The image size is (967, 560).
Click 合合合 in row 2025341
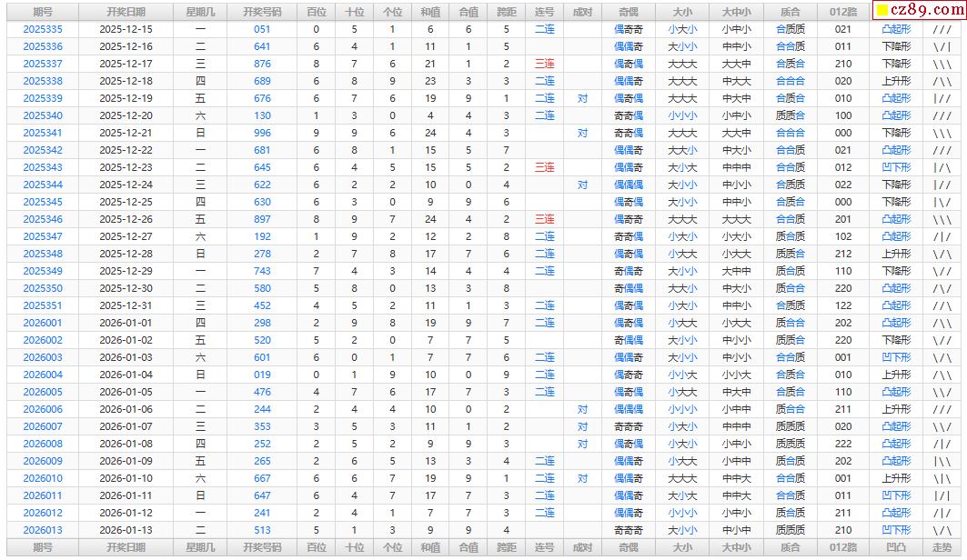tap(790, 133)
